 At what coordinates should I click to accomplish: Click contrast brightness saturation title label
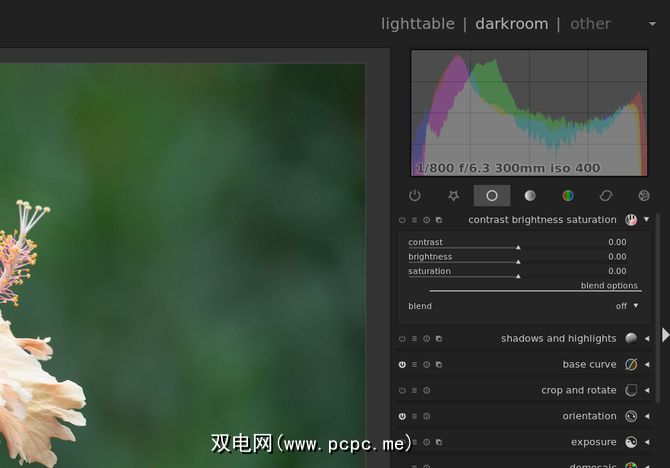[x=542, y=220]
